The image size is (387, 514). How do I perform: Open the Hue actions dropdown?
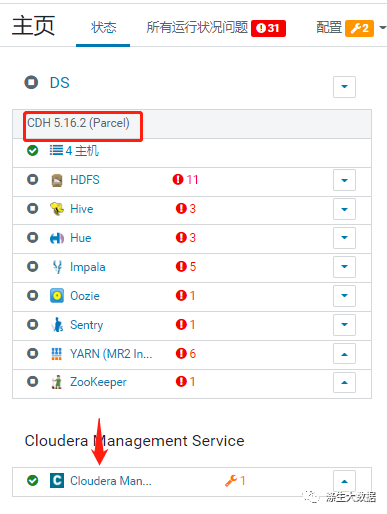point(344,238)
